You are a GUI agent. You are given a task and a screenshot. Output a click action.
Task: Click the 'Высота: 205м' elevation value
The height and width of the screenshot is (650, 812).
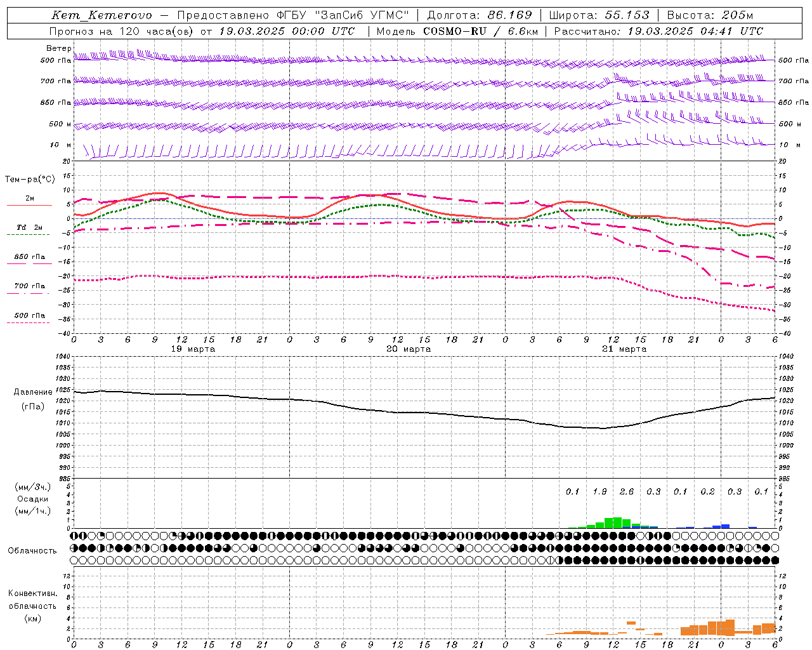(x=710, y=15)
